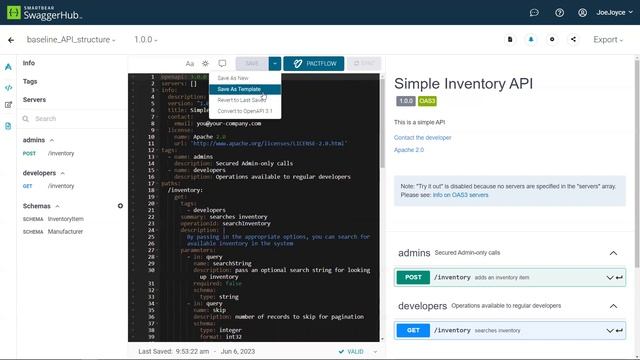Click the 1.0.0 version badge
Viewport: 640px width, 360px height.
pyautogui.click(x=405, y=101)
